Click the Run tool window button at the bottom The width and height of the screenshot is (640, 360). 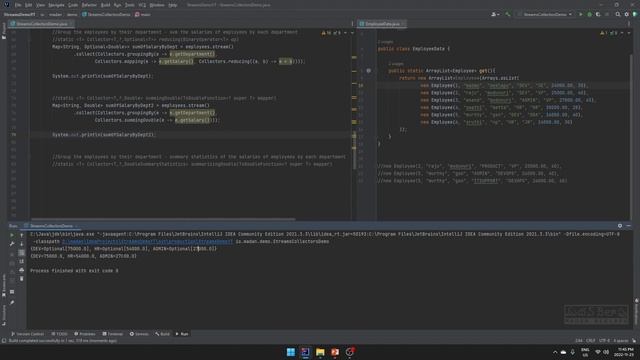[182, 334]
